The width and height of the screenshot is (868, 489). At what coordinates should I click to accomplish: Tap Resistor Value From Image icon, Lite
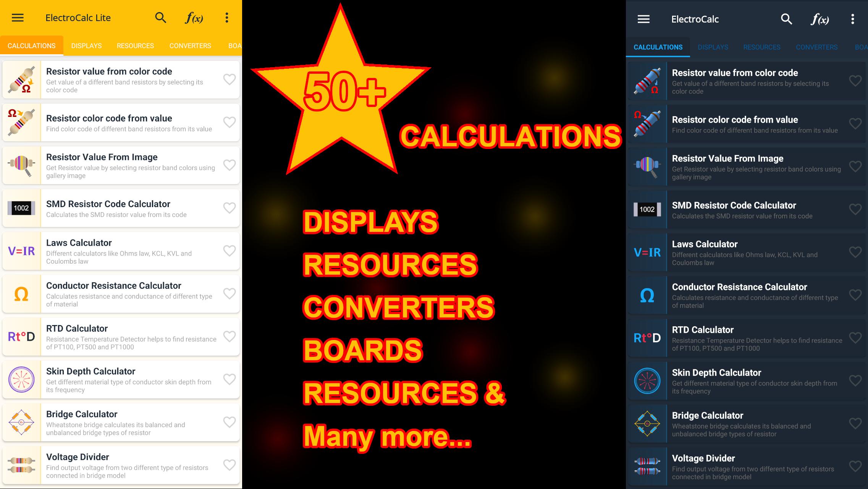[21, 165]
